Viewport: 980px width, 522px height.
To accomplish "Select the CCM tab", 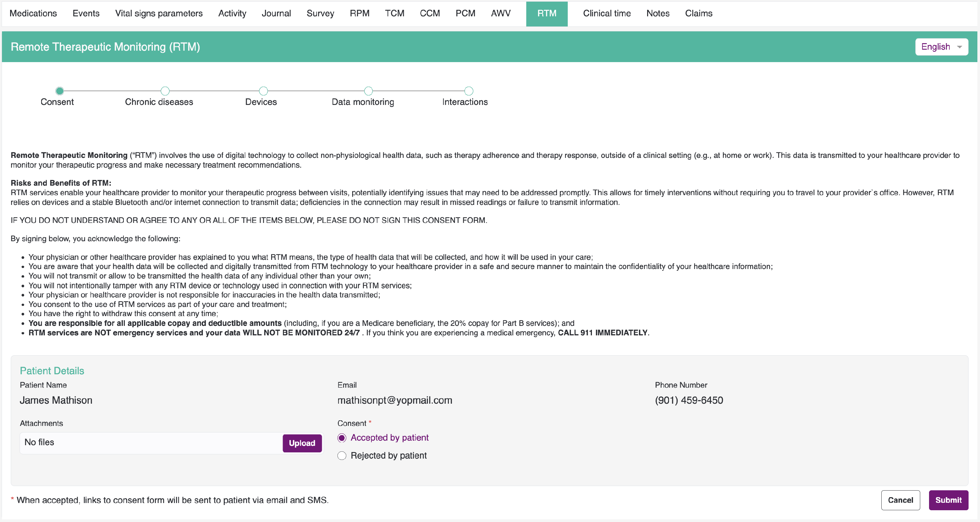I will click(x=430, y=13).
